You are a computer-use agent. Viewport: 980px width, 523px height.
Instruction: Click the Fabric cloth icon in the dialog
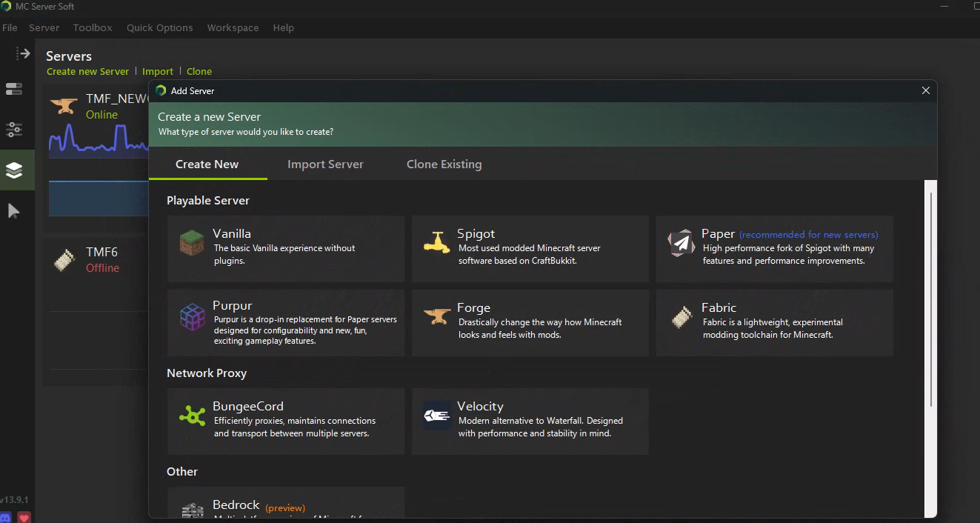(x=681, y=317)
